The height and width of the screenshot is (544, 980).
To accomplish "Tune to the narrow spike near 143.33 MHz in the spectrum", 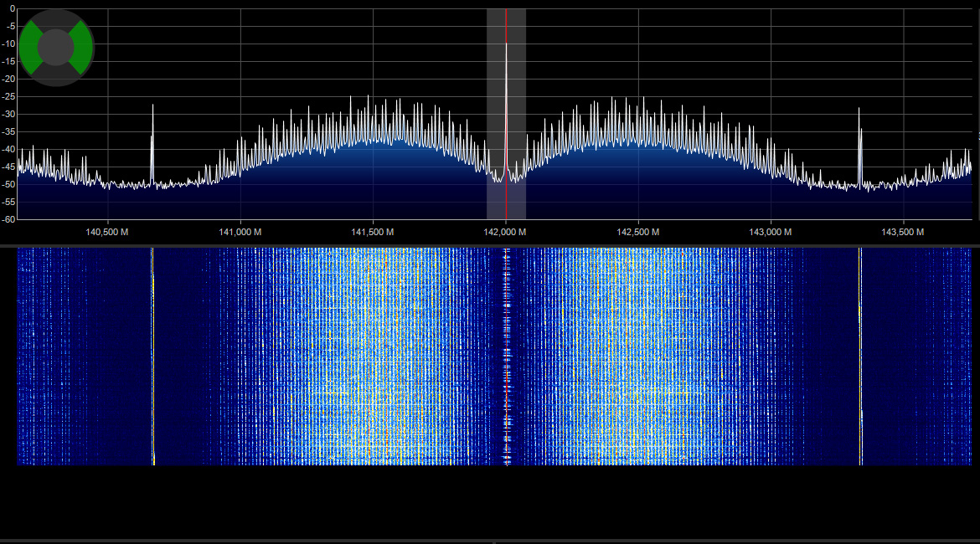I will (x=859, y=146).
